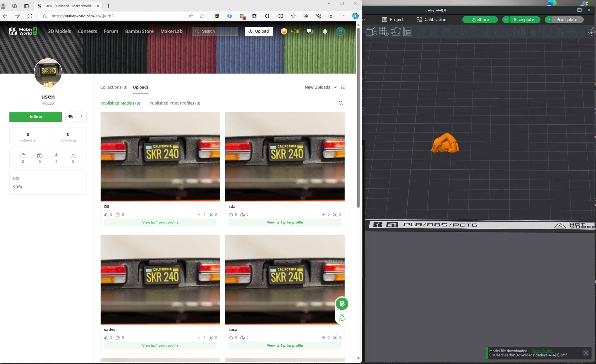The height and width of the screenshot is (364, 596).
Task: Like the sadvs model thumbs-up
Action: point(106,338)
